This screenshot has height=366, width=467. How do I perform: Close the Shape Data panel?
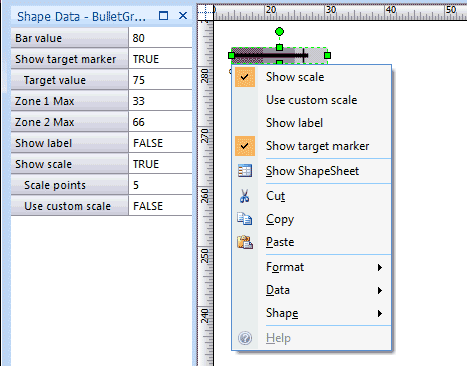click(183, 16)
